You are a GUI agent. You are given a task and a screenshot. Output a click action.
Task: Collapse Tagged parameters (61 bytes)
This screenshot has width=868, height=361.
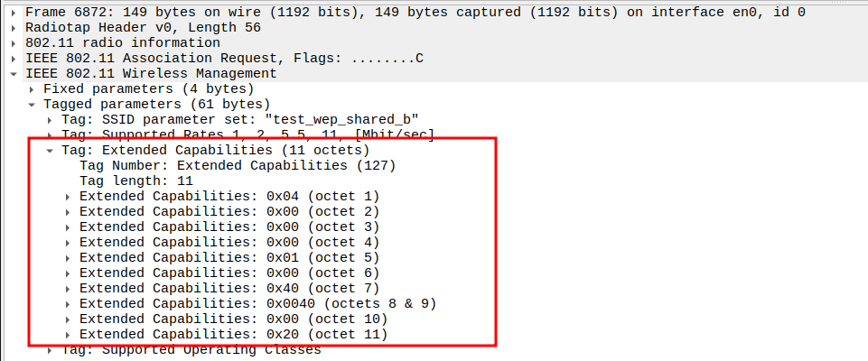click(x=33, y=104)
